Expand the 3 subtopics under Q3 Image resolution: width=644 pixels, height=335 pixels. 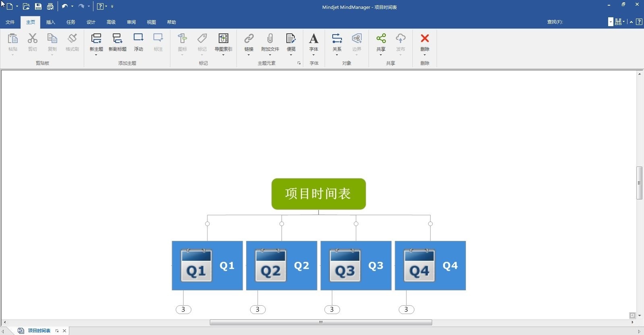[x=332, y=310]
